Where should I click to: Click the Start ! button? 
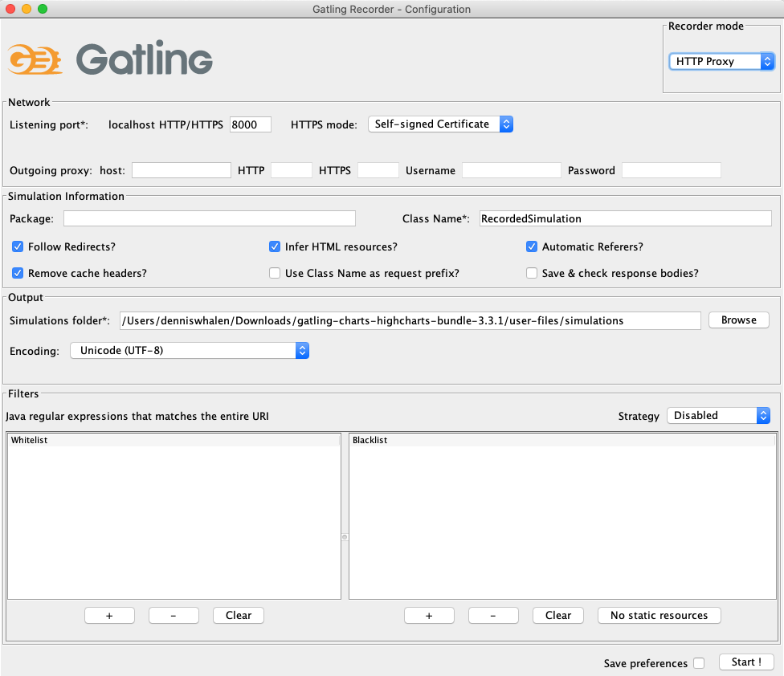click(x=746, y=662)
